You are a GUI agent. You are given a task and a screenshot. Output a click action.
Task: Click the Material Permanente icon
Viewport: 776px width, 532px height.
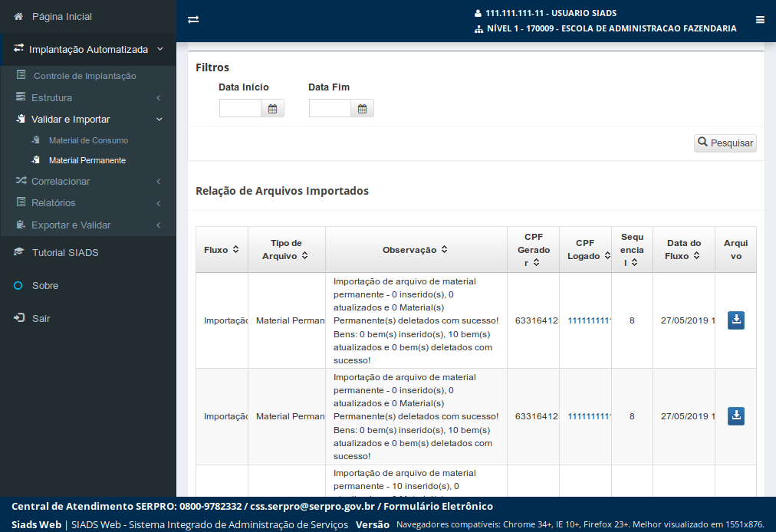point(35,160)
